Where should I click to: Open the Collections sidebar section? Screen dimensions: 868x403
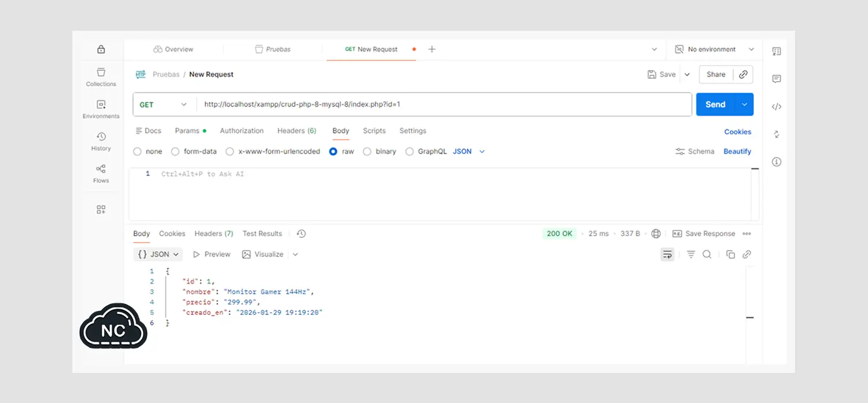(x=101, y=77)
